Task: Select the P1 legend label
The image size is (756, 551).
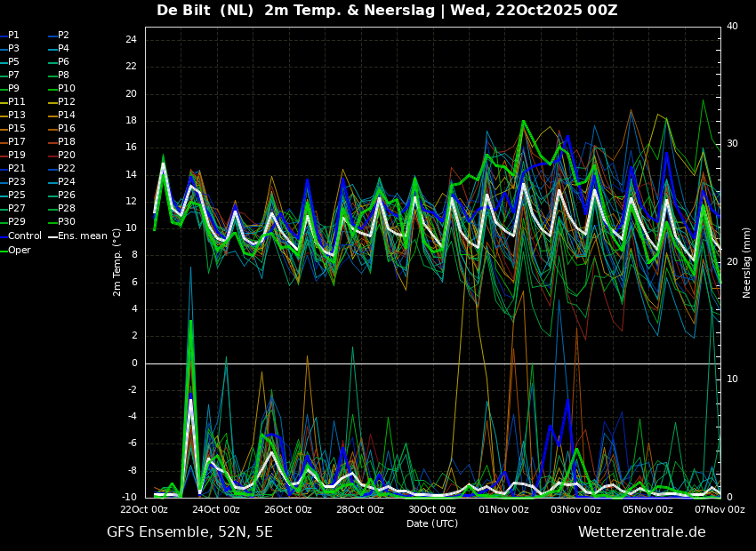Action: 13,36
